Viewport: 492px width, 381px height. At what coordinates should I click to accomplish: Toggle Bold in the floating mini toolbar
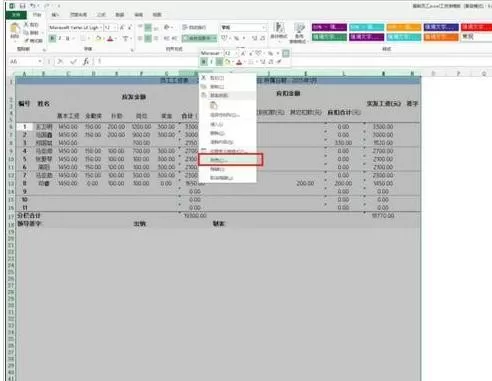click(204, 62)
